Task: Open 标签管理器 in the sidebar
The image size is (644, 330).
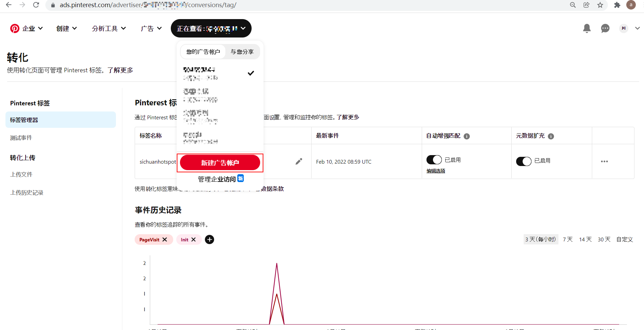Action: [x=61, y=120]
